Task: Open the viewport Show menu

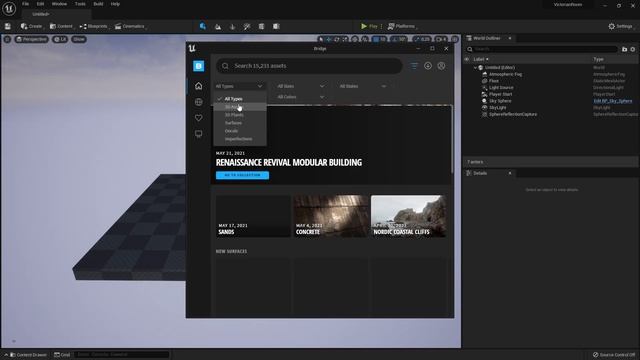Action: 79,39
